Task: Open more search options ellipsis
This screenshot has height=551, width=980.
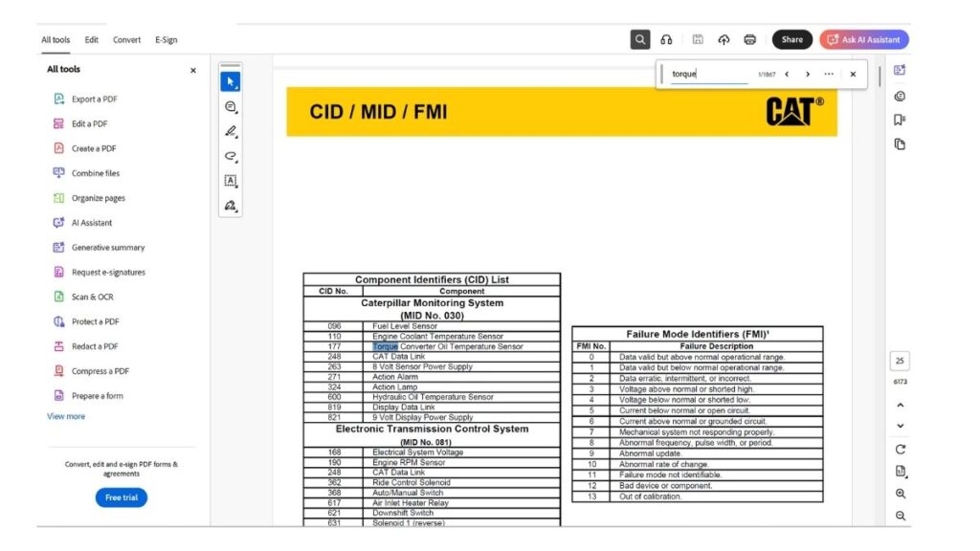Action: coord(829,74)
